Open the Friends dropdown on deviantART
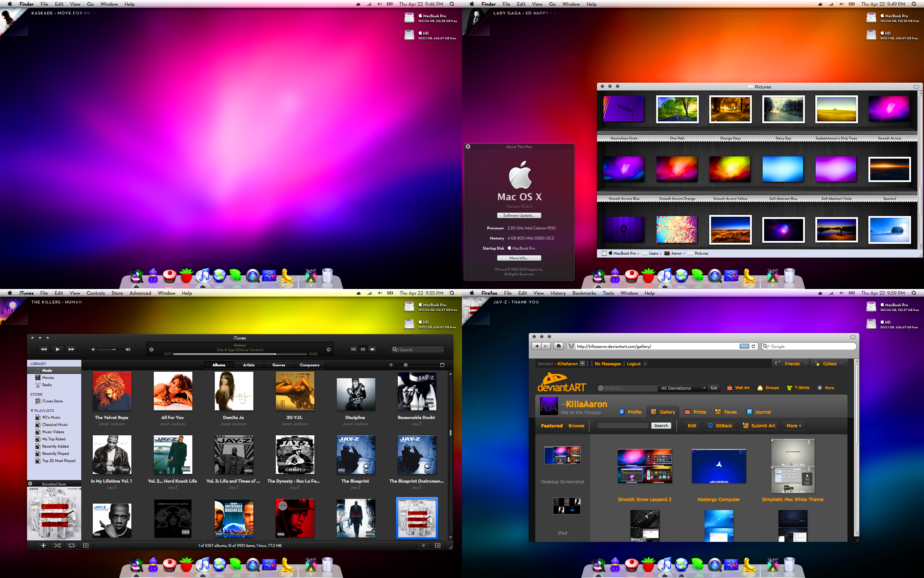 [791, 363]
